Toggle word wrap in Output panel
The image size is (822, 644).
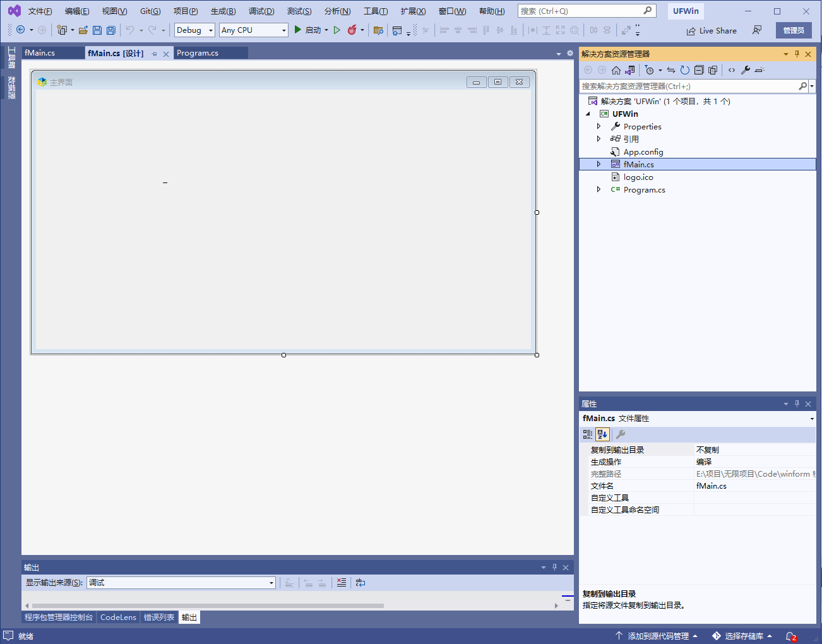click(x=360, y=583)
